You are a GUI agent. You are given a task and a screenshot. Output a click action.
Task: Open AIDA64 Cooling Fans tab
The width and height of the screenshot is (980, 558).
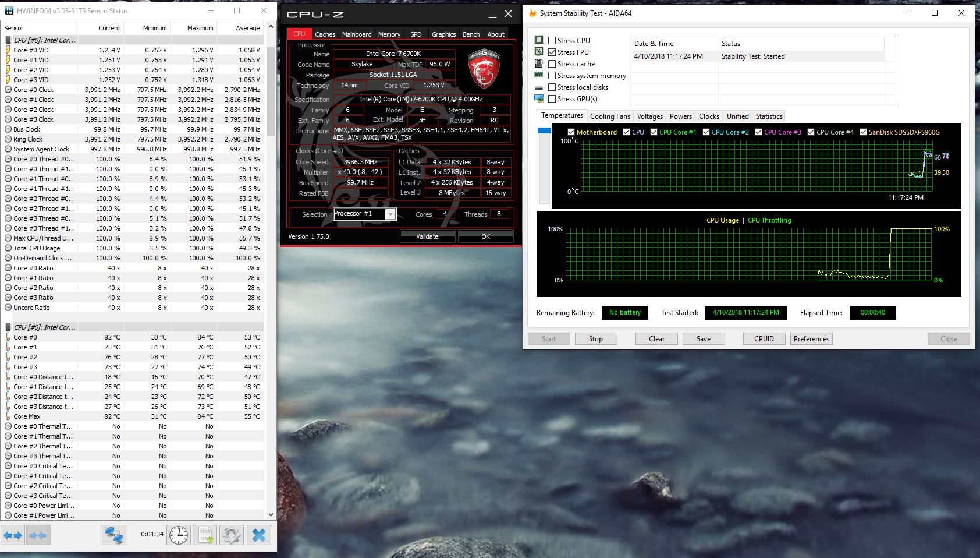(x=610, y=116)
